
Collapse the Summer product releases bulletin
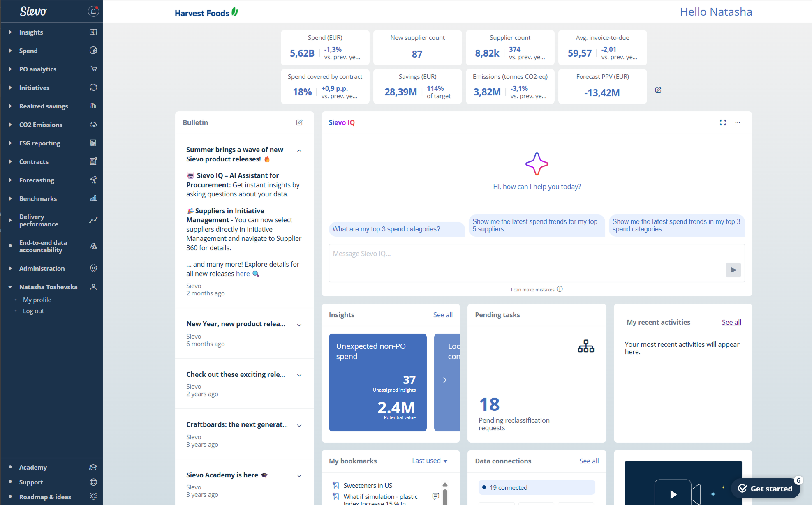click(x=299, y=151)
